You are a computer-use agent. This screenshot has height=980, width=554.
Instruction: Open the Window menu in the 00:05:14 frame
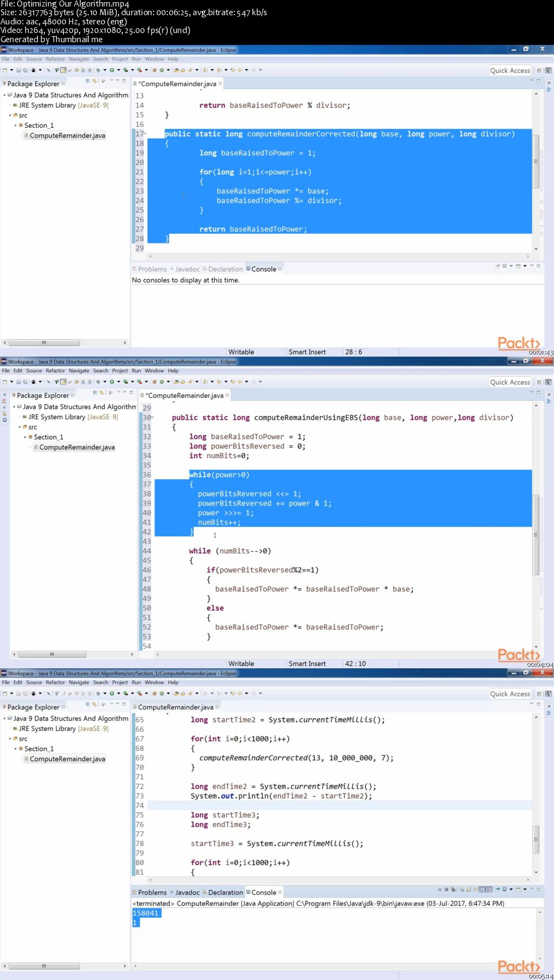[154, 683]
